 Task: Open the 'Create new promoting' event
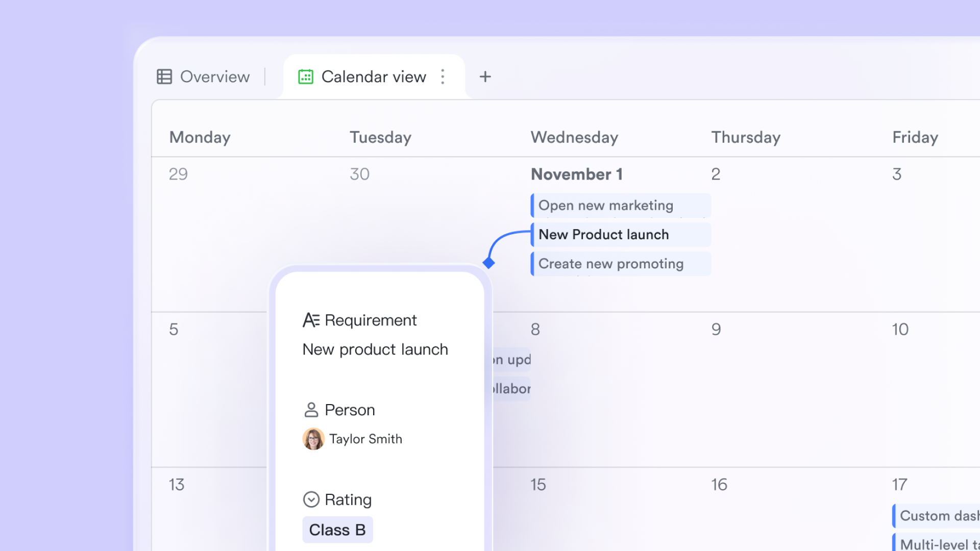621,264
